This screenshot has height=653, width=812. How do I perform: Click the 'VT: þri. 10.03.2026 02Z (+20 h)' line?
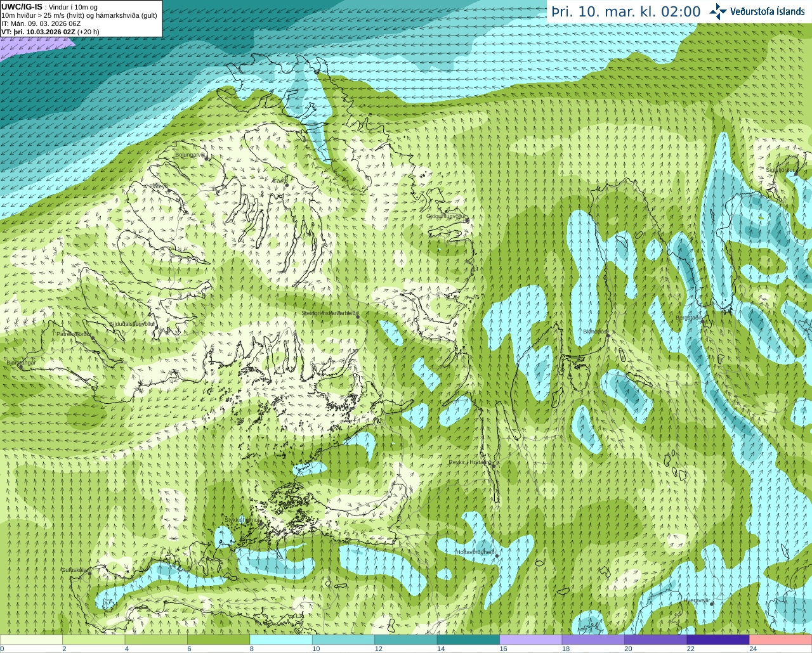(x=50, y=32)
